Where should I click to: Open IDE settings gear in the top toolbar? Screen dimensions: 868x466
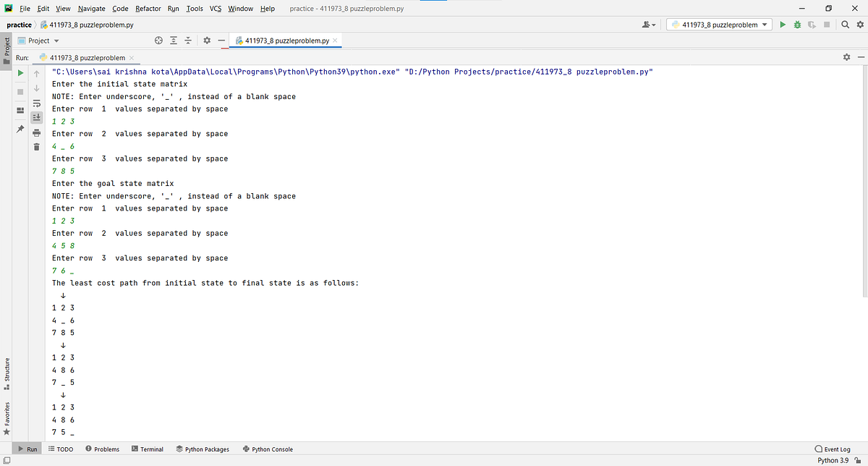click(859, 25)
